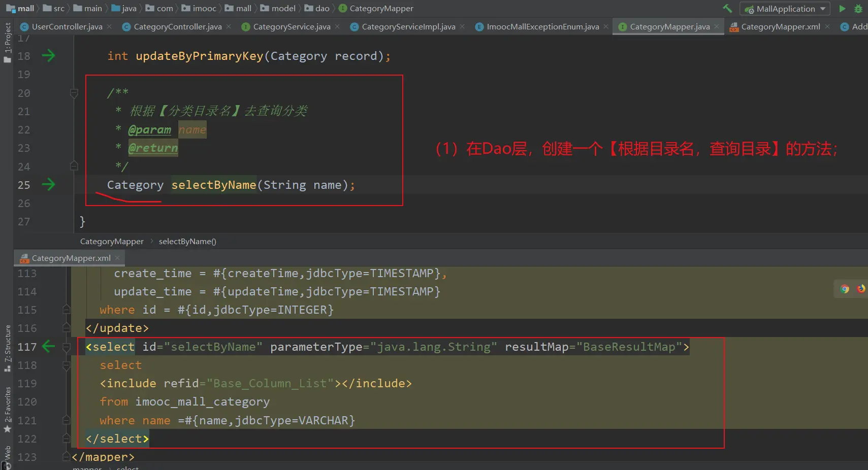
Task: Open XML preview in Firefox browser icon
Action: pyautogui.click(x=861, y=289)
